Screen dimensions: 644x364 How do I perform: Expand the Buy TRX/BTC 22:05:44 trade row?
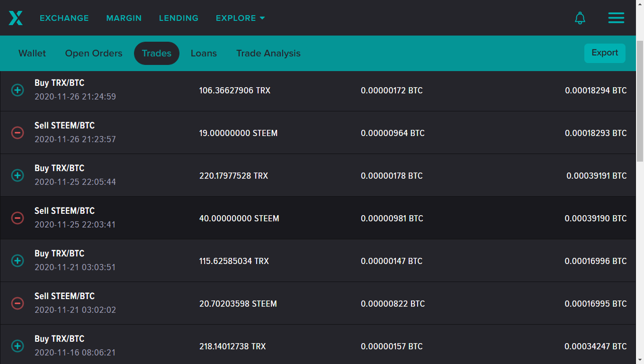(18, 175)
